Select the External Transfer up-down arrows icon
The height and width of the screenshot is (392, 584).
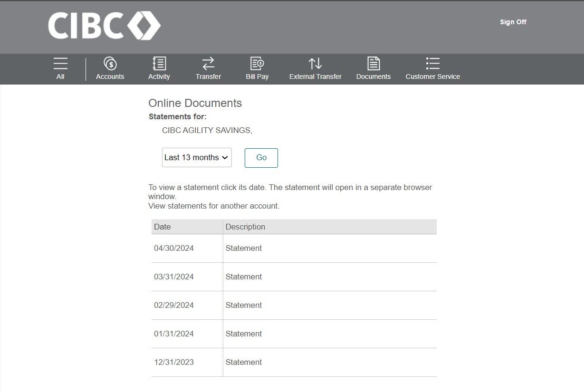click(x=315, y=63)
